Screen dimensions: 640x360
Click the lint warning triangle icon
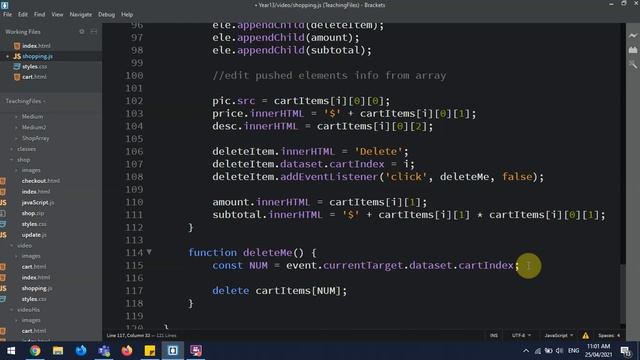click(585, 336)
